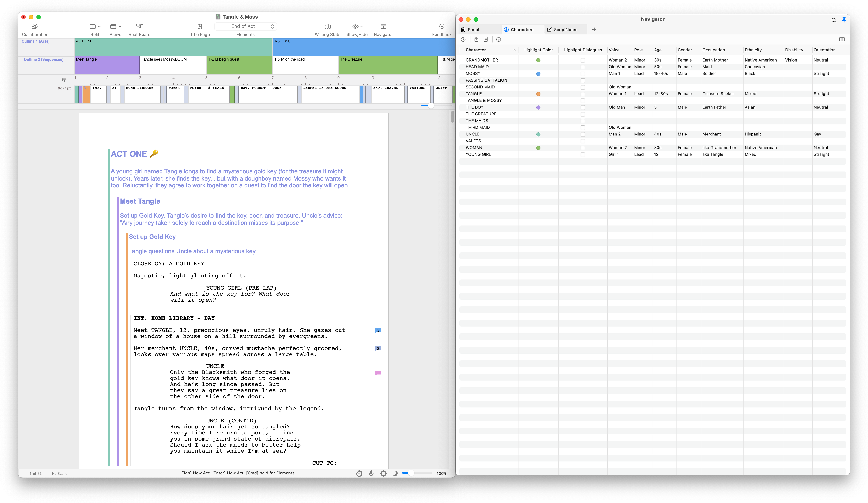Open the Collaboration tool
This screenshot has height=503, width=868.
[35, 26]
